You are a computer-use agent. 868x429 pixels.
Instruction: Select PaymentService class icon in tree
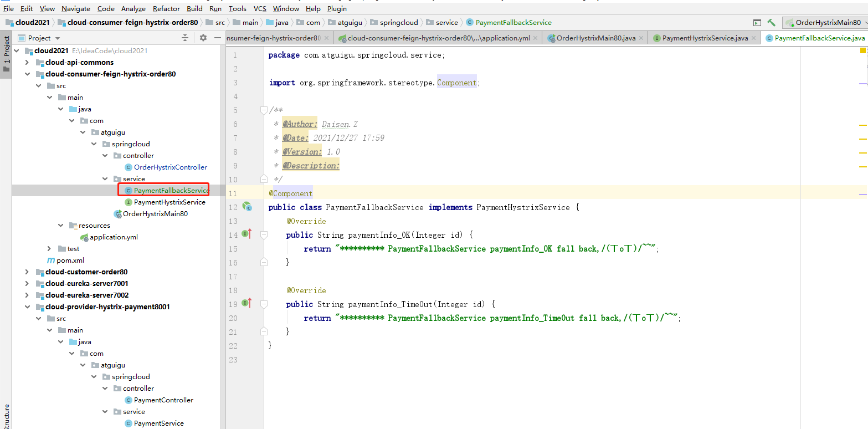point(129,423)
